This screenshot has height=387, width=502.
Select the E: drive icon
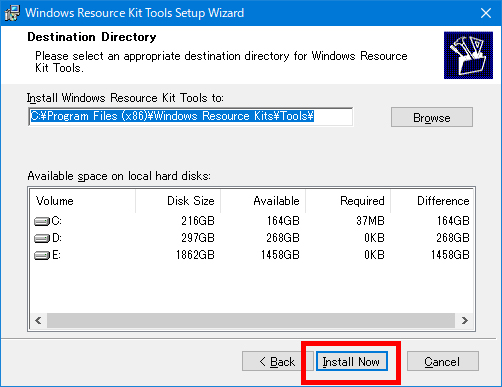pos(42,255)
